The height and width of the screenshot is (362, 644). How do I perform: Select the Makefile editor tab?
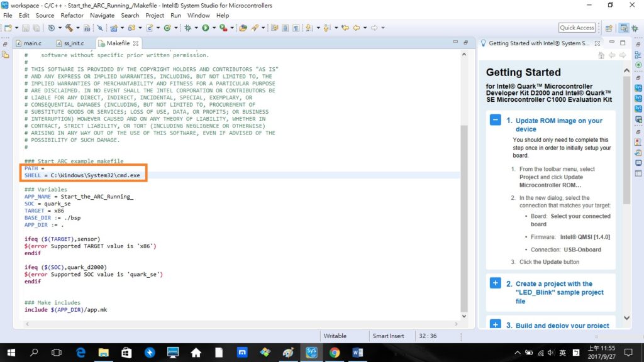coord(118,43)
